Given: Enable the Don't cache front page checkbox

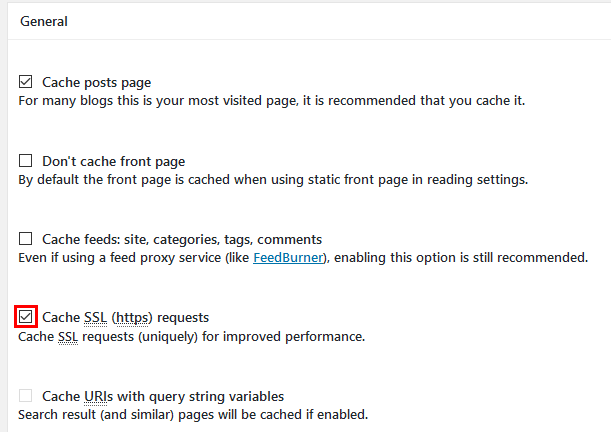Looking at the screenshot, I should [27, 161].
